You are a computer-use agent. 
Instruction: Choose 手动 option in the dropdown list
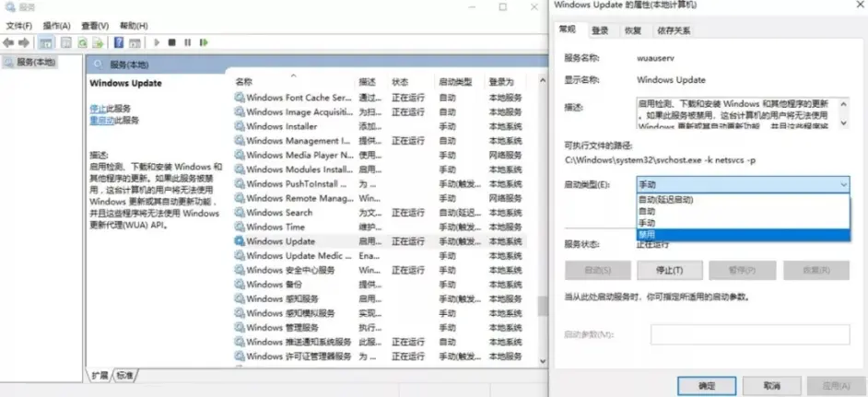tap(743, 223)
